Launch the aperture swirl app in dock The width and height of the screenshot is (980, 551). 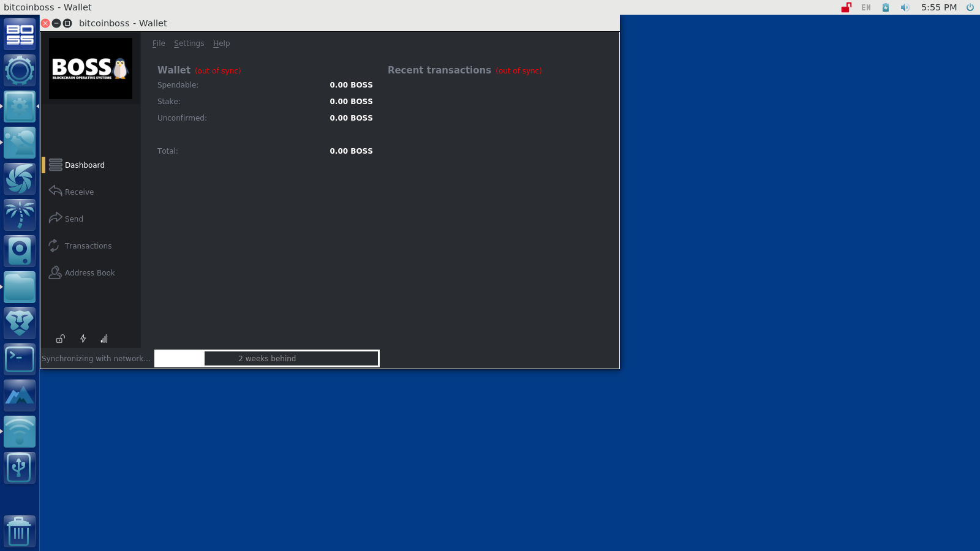tap(20, 179)
